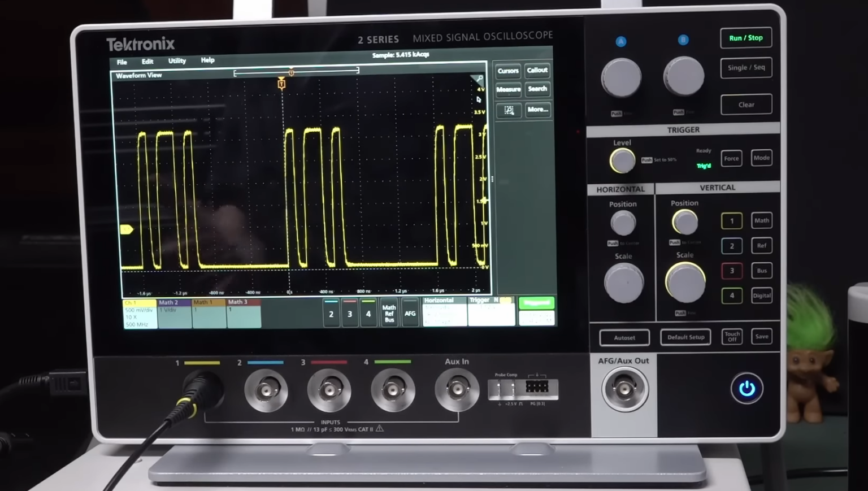868x491 pixels.
Task: Expand the Ch 1 badge settings
Action: (139, 312)
